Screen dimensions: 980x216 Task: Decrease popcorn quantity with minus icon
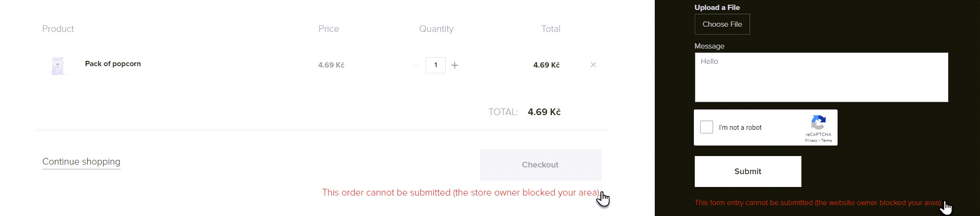click(x=417, y=65)
